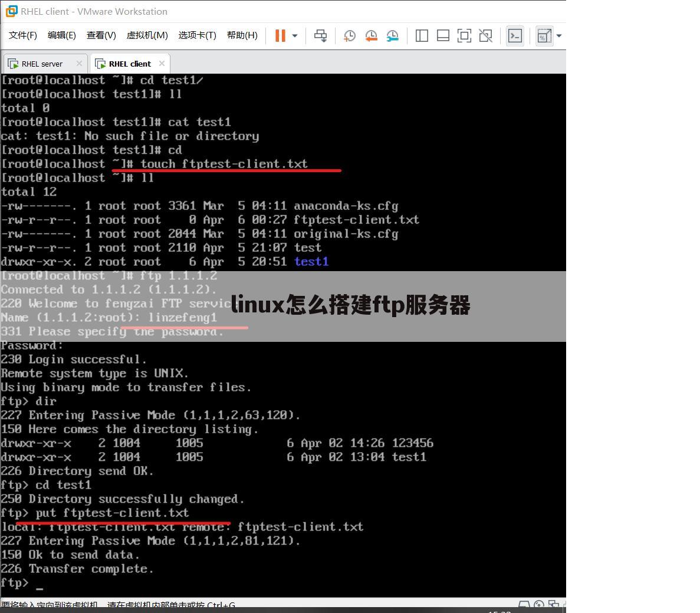
Task: Click the '226 Transfer complete.' line
Action: click(x=77, y=568)
